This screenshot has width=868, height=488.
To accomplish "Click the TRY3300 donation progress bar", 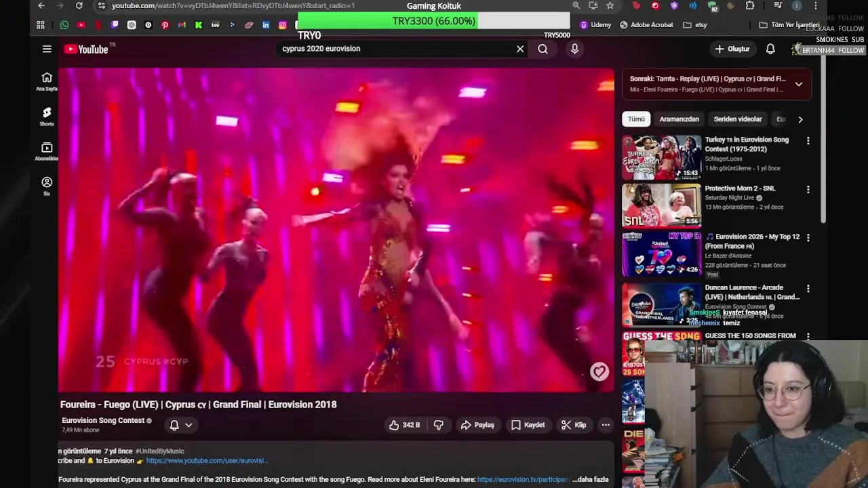I will point(434,21).
